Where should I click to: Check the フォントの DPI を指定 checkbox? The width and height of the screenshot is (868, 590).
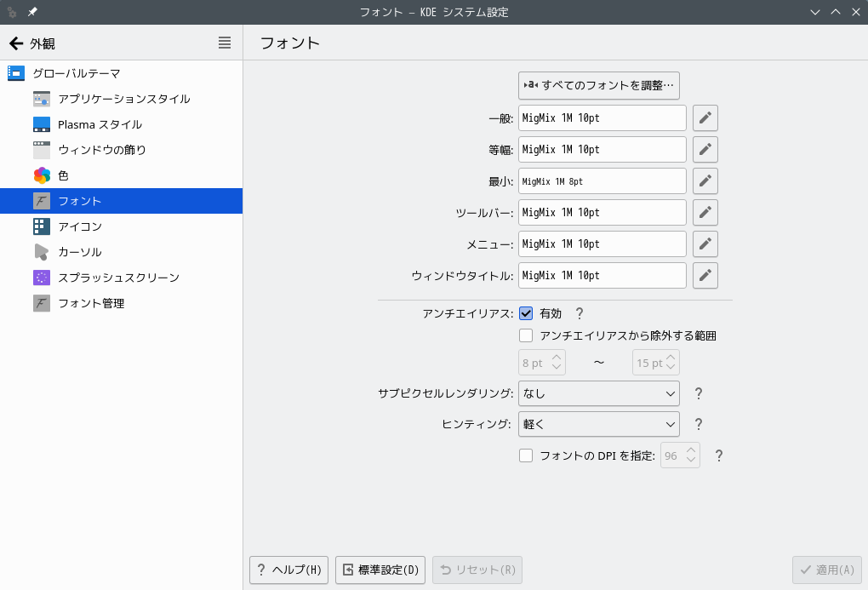526,455
